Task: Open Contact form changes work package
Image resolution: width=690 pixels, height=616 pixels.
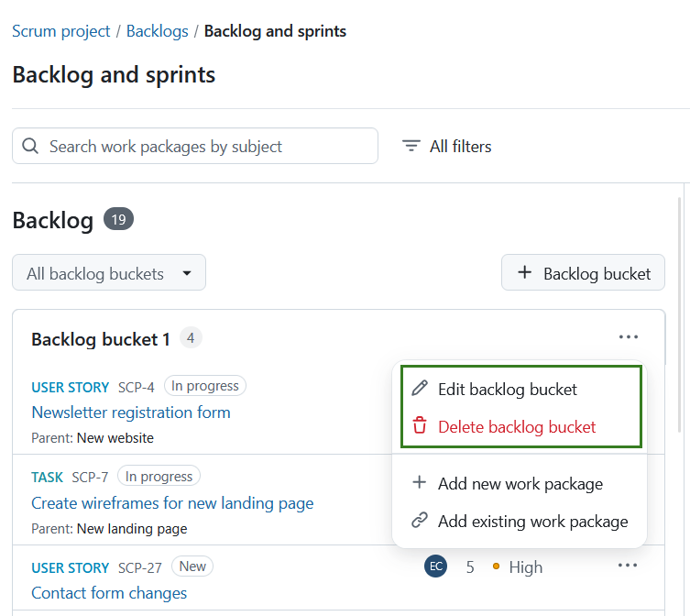Action: click(x=109, y=593)
